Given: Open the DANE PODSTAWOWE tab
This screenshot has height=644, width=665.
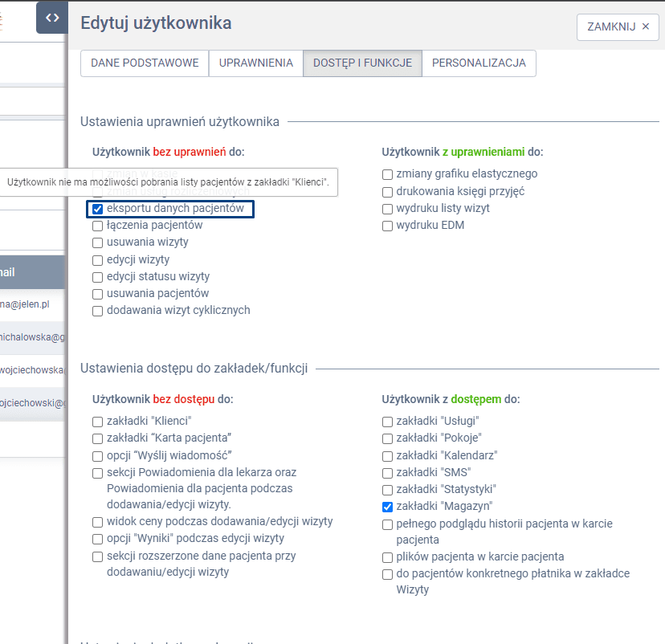Looking at the screenshot, I should (x=145, y=63).
